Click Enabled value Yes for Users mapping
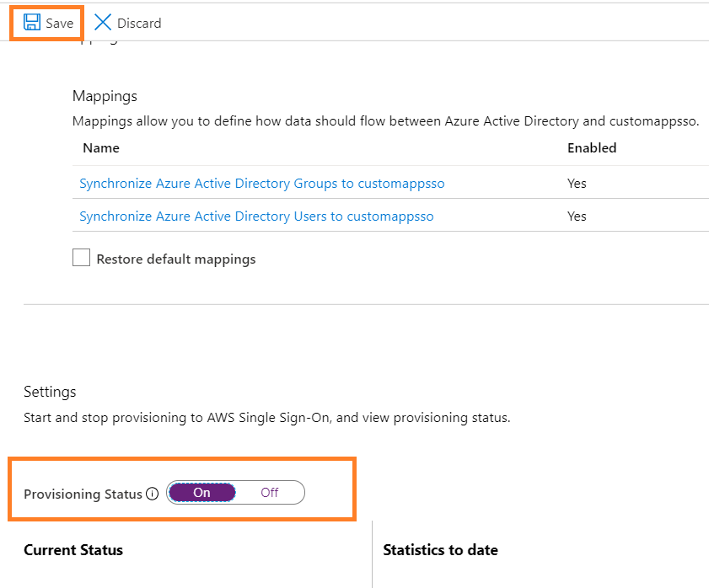 click(577, 216)
